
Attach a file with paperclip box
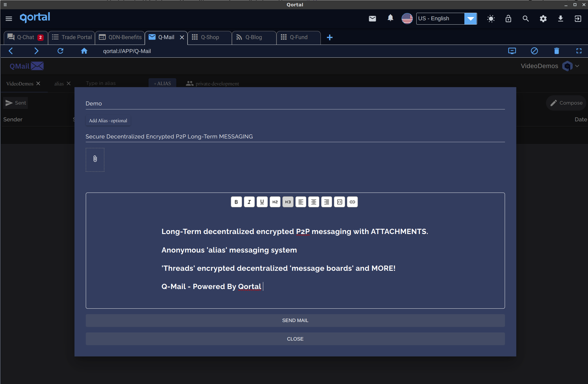95,160
